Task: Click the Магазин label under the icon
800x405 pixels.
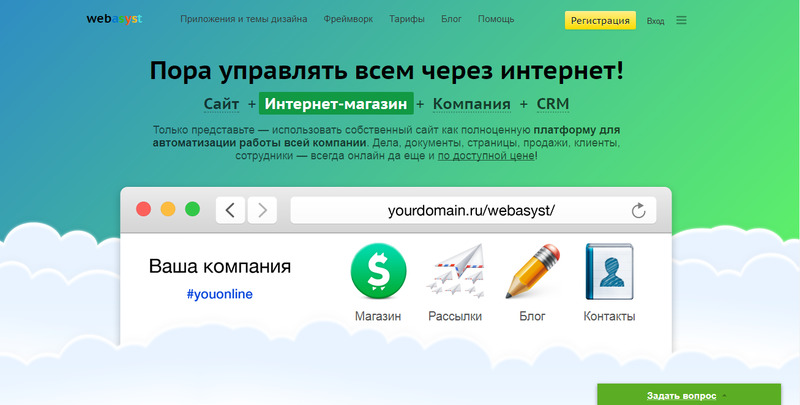Action: [x=378, y=316]
